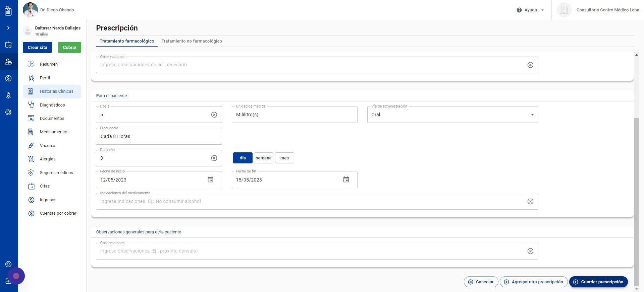The height and width of the screenshot is (292, 644).
Task: Click Guardar prescripción button
Action: pos(598,282)
